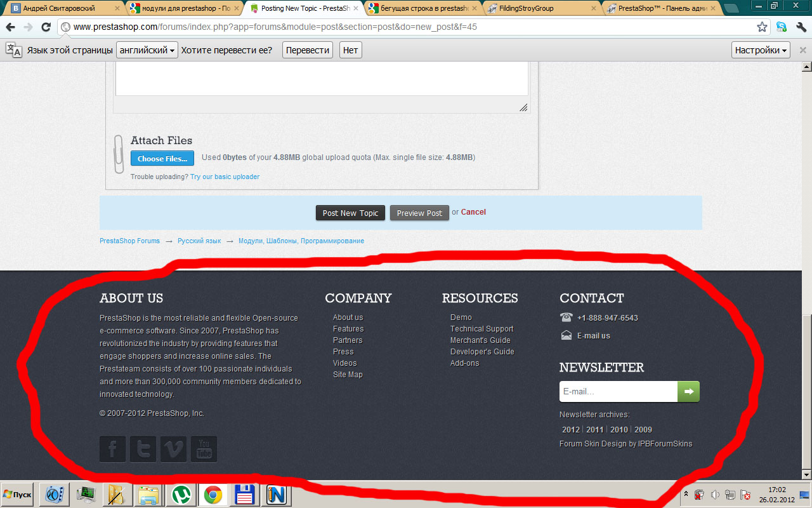Viewport: 812px width, 508px height.
Task: Click the volume speaker tray icon
Action: pos(715,495)
